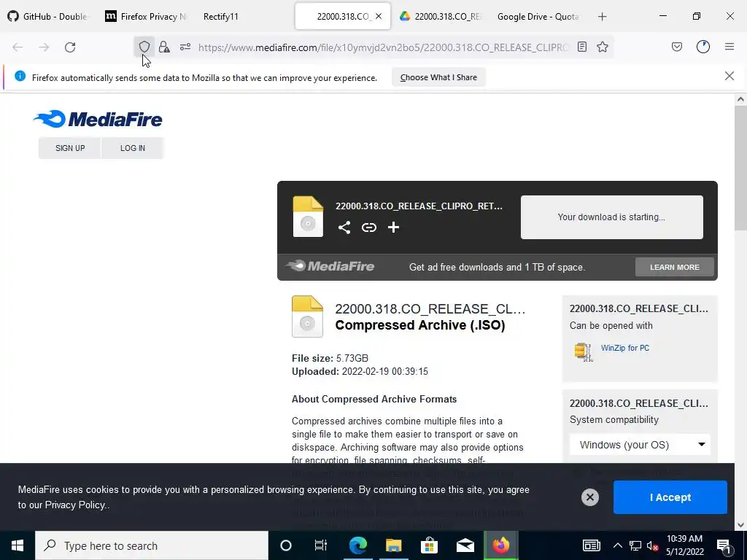Bookmark this page with the star icon
747x560 pixels.
603,47
